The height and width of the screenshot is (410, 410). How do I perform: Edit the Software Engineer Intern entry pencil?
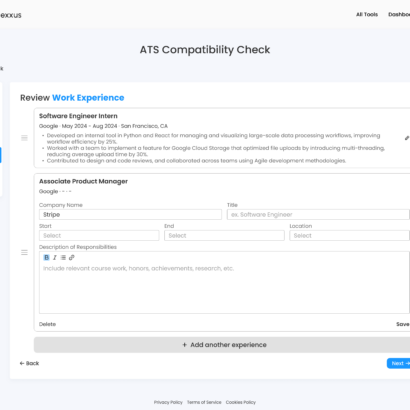tap(407, 138)
